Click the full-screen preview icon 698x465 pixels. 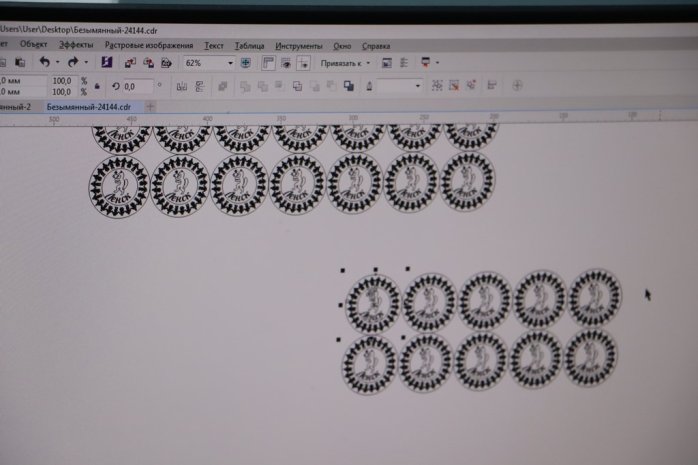[245, 63]
